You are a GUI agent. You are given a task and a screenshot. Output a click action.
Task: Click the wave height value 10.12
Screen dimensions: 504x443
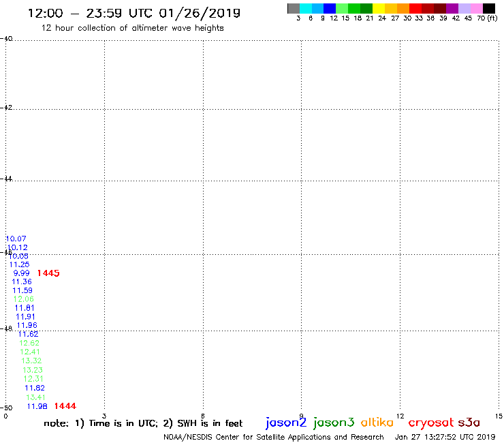point(17,247)
